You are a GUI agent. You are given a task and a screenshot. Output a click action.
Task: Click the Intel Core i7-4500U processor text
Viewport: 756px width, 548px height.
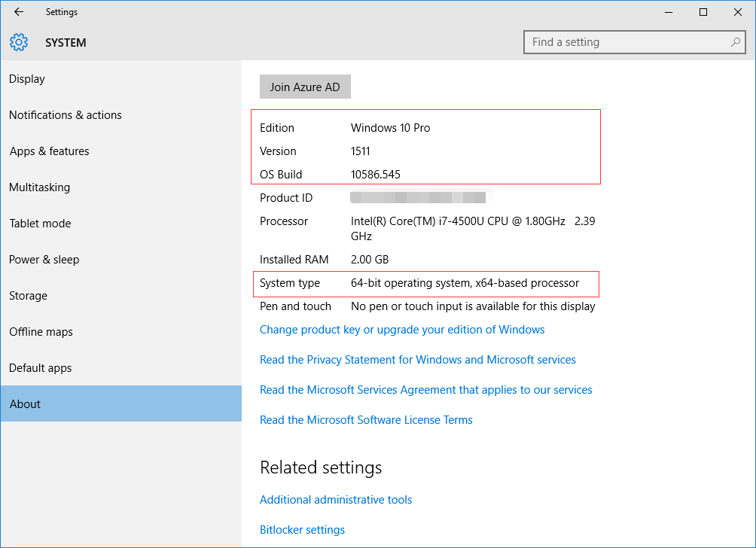point(473,228)
